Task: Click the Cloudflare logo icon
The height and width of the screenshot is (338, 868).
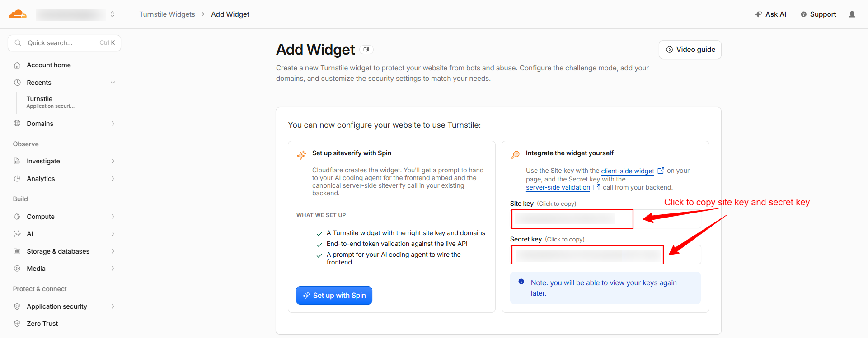Action: point(18,14)
